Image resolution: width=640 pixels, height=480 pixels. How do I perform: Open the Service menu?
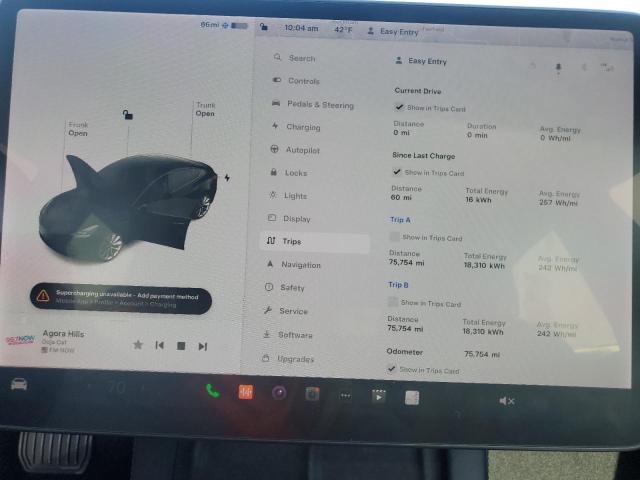click(x=285, y=311)
